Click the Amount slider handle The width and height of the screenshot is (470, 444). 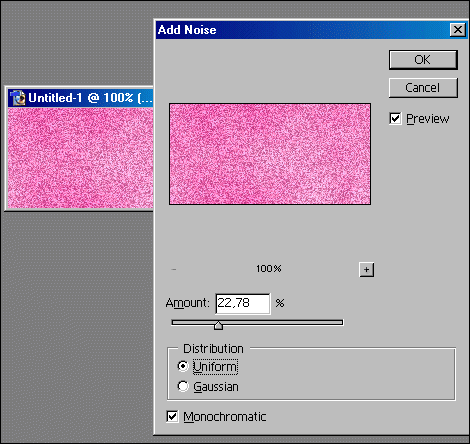pos(218,325)
